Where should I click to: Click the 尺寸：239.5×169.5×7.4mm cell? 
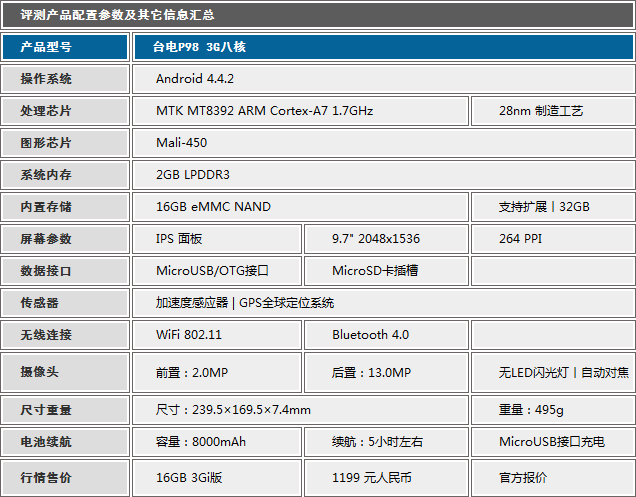tap(300, 410)
